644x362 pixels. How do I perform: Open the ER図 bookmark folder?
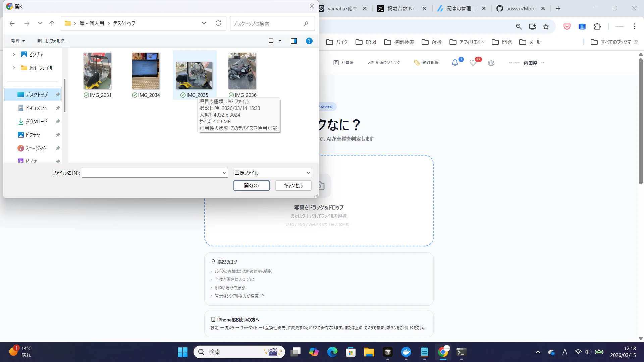(x=366, y=42)
